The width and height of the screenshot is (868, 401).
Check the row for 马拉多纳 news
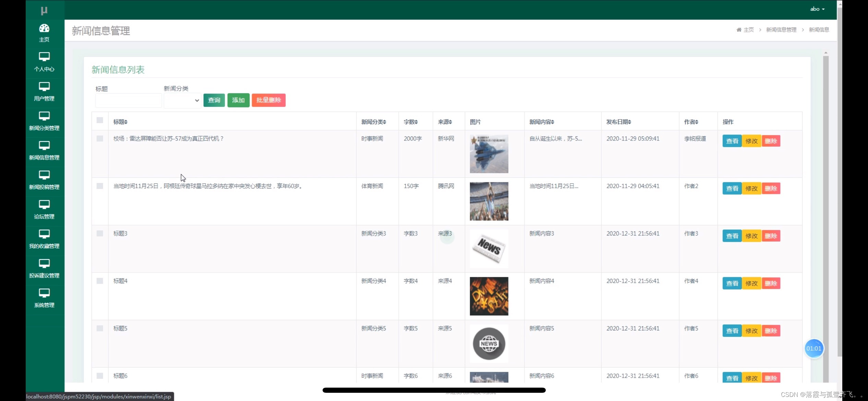pos(100,186)
